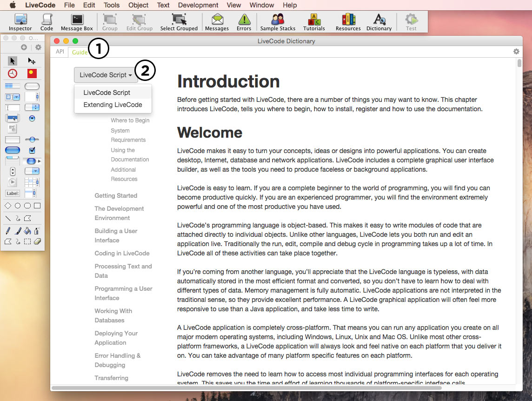Select the radio button control in Tools palette
Screen dimensions: 532x401
tap(32, 118)
